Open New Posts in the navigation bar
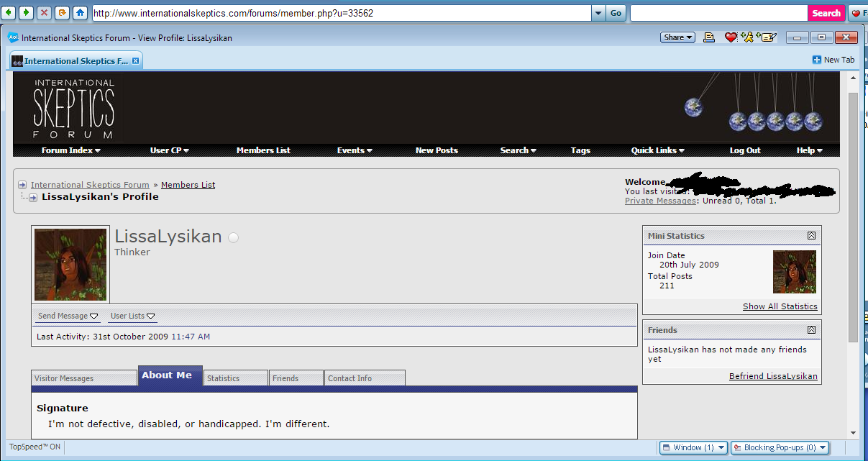This screenshot has height=461, width=868. (x=437, y=150)
